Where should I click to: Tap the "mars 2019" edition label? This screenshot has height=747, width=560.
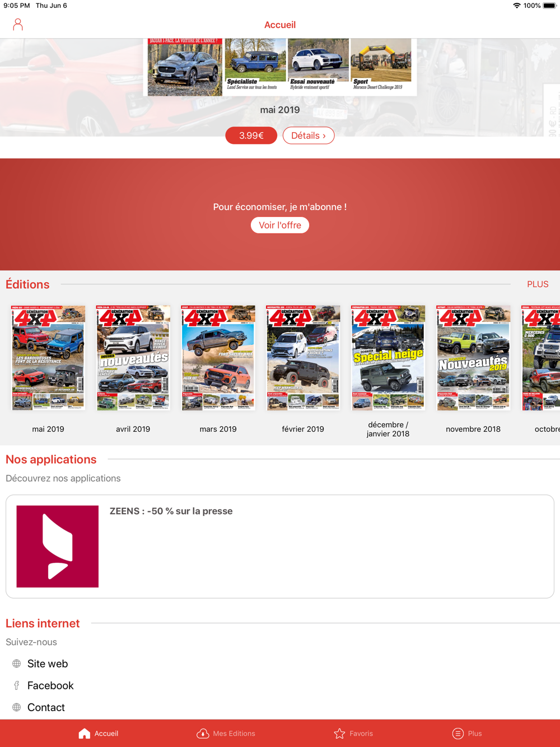click(218, 429)
